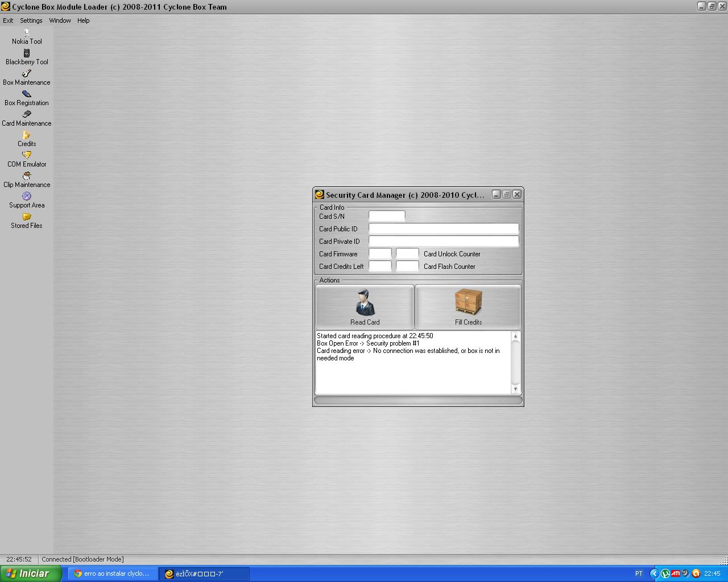
Task: Open the Support Area
Action: [x=27, y=201]
